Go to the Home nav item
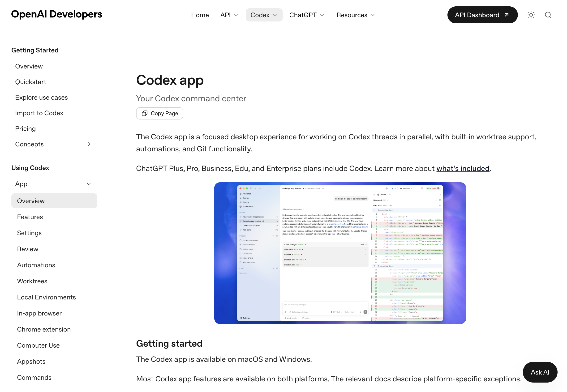Viewport: 567px width, 392px height. click(x=200, y=15)
